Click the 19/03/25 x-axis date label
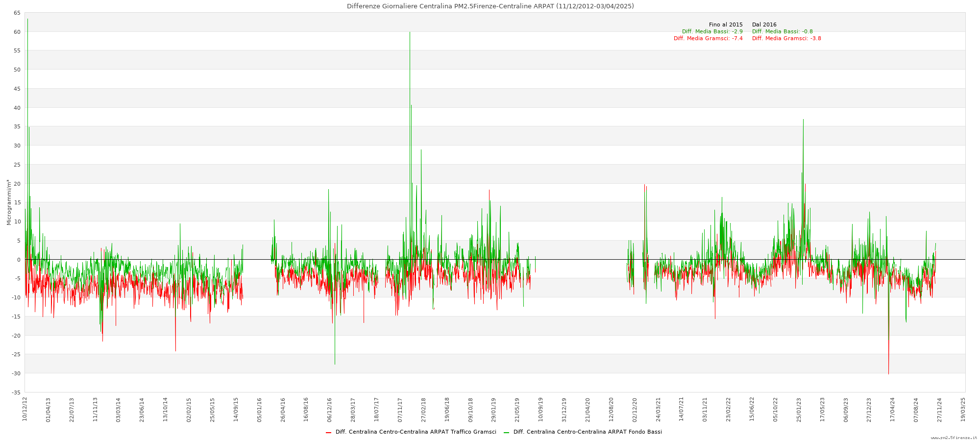 (963, 409)
